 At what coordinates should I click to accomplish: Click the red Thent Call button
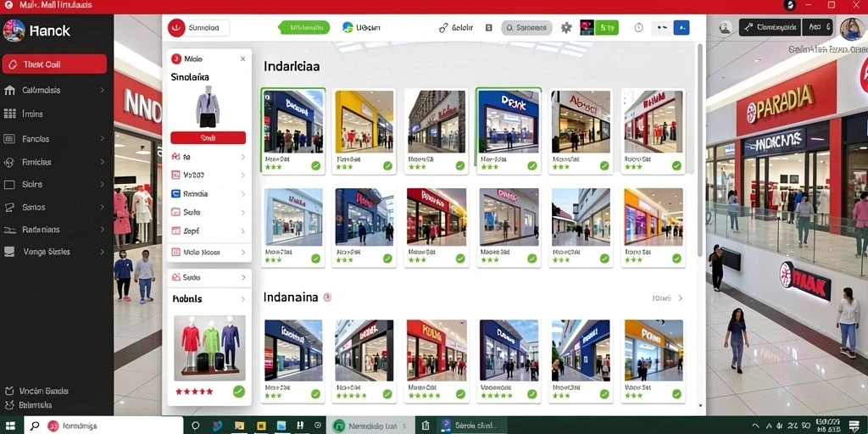tap(54, 64)
